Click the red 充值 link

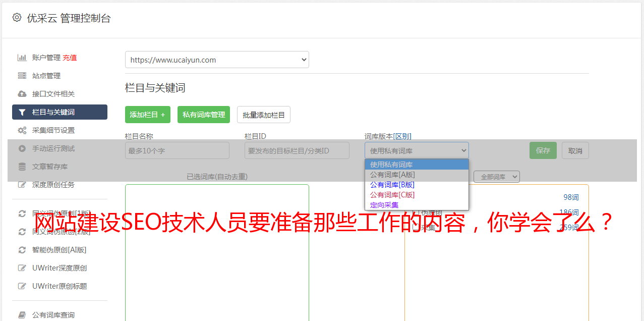(70, 58)
